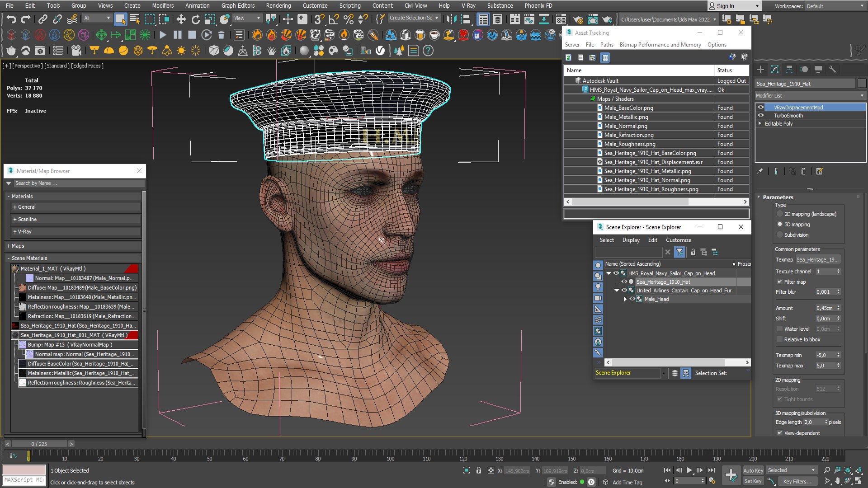Click object color swatch beside Sea_Heritage_1910_Hat name

(x=862, y=84)
